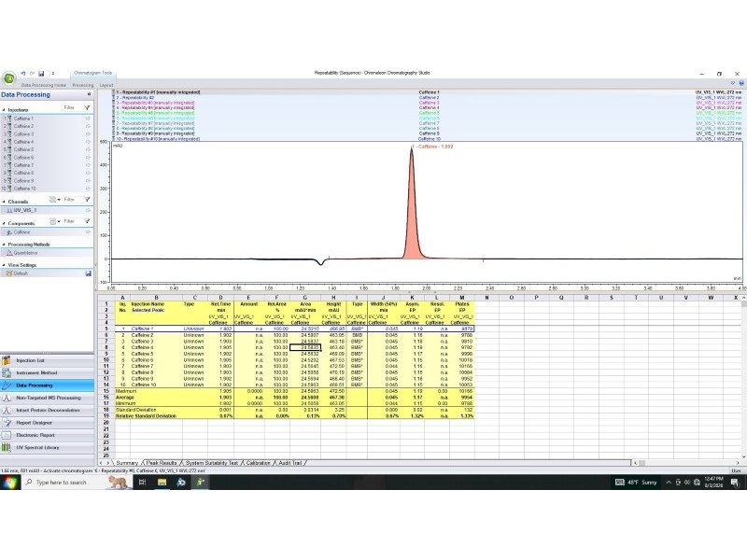Screen dimensions: 747x560
Task: Click the save icon in the quick access toolbar
Action: (41, 74)
